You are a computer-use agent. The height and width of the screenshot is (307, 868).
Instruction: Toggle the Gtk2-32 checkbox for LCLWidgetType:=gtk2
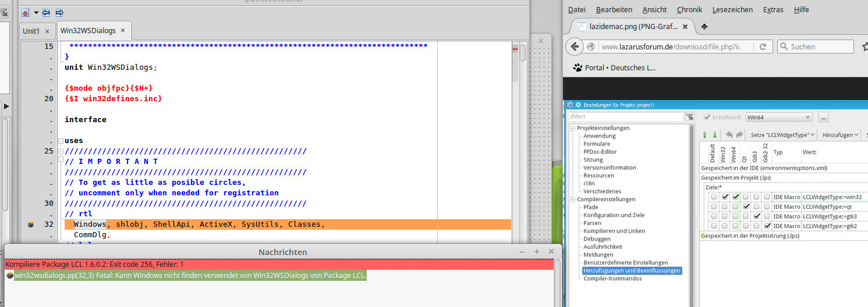click(767, 226)
